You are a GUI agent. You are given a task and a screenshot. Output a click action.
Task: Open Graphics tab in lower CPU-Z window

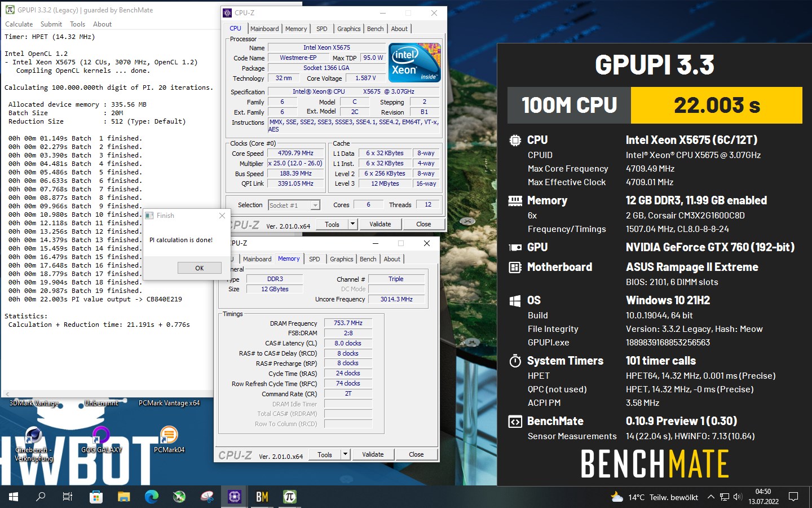(342, 259)
